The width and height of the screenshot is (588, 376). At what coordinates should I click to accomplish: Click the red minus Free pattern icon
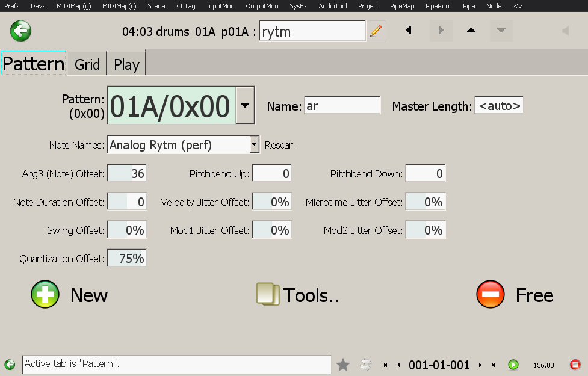[491, 295]
